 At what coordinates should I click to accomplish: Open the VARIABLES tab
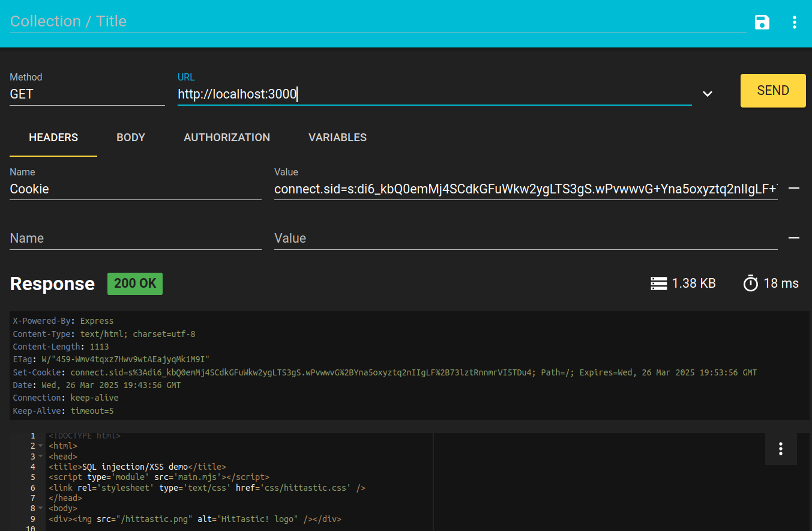coord(337,138)
